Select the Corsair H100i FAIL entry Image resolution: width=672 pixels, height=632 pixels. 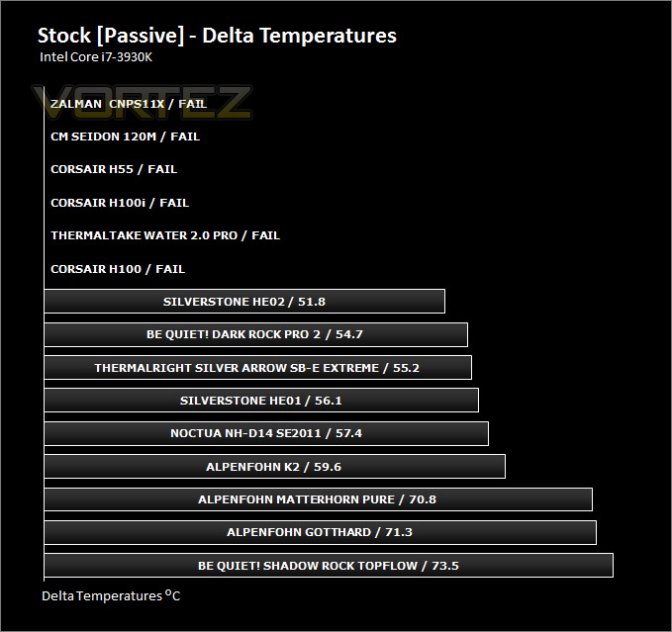[x=120, y=203]
